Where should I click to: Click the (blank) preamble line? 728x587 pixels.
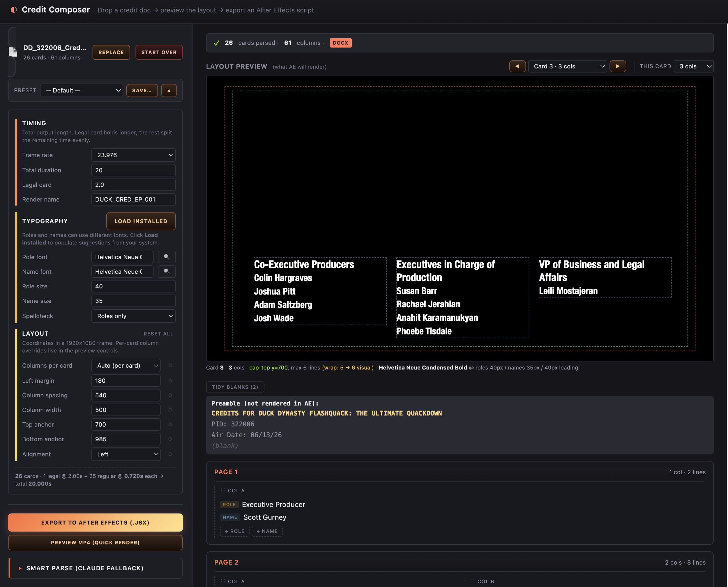click(225, 446)
